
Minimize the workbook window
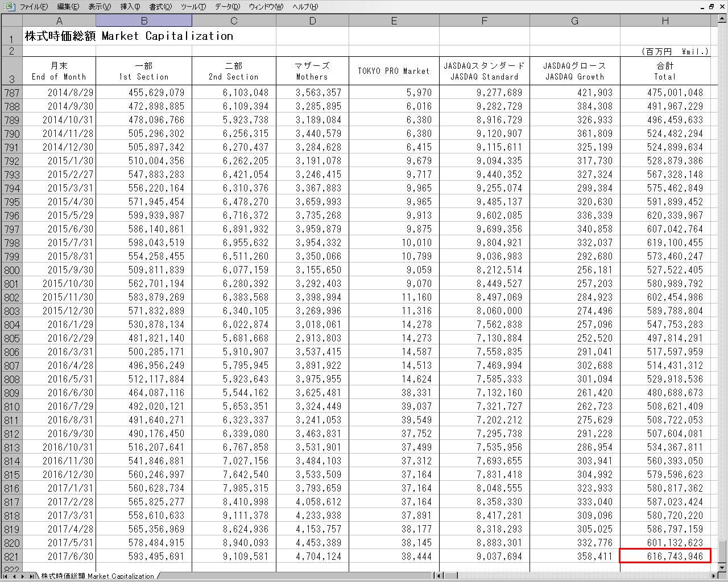[x=703, y=7]
